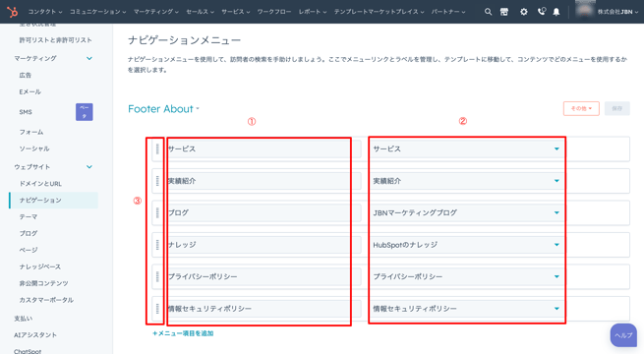Open the セールス top menu
Viewport: 644px width, 354px height.
tap(200, 12)
